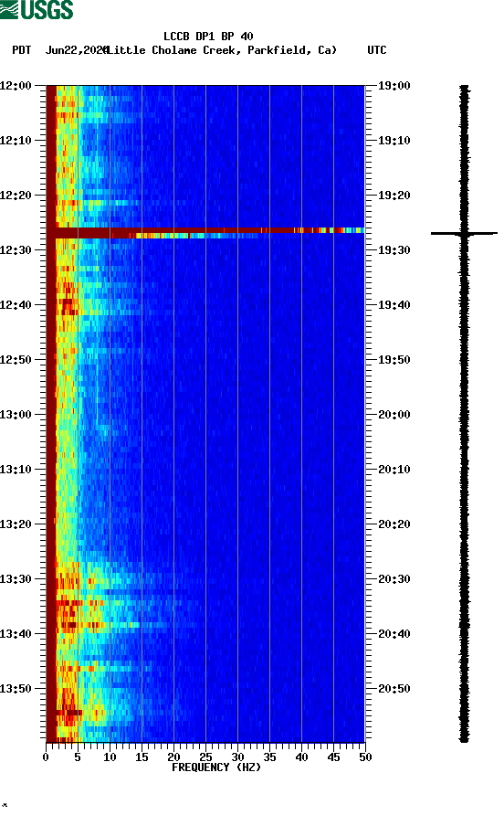The width and height of the screenshot is (504, 815).
Task: Click the '13:50' PDT time label
Action: click(x=16, y=689)
